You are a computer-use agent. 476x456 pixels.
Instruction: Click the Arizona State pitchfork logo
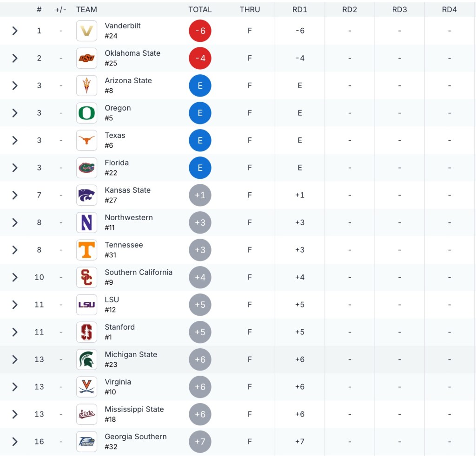point(86,85)
